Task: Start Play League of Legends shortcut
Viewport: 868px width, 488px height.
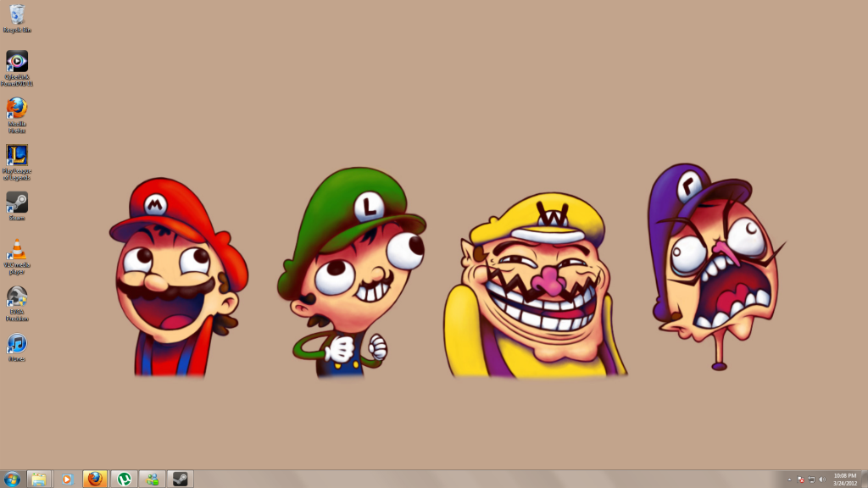Action: (17, 163)
